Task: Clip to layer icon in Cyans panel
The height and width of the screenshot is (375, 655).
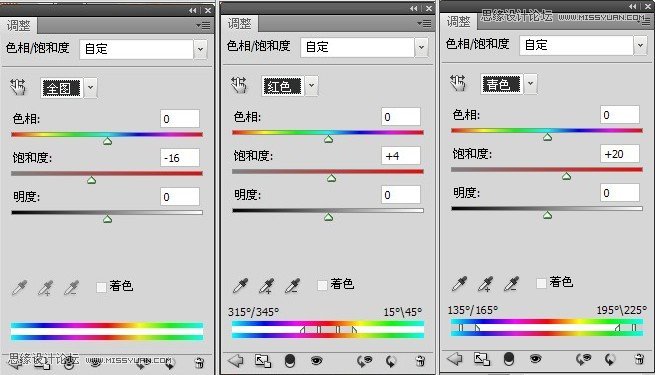Action: [508, 359]
